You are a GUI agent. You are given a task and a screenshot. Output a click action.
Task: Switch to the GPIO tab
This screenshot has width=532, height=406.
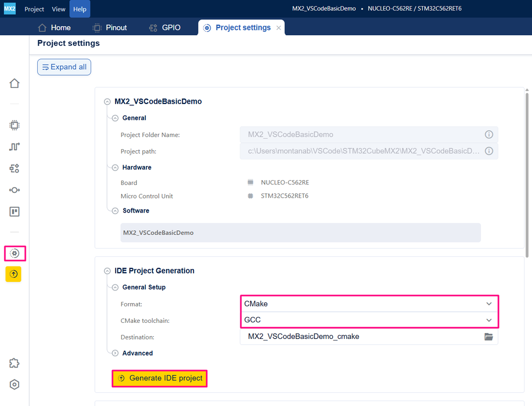point(165,28)
